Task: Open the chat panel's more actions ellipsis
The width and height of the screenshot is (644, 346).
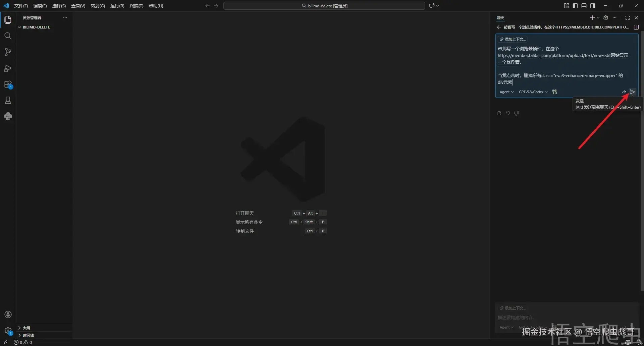Action: pyautogui.click(x=614, y=18)
